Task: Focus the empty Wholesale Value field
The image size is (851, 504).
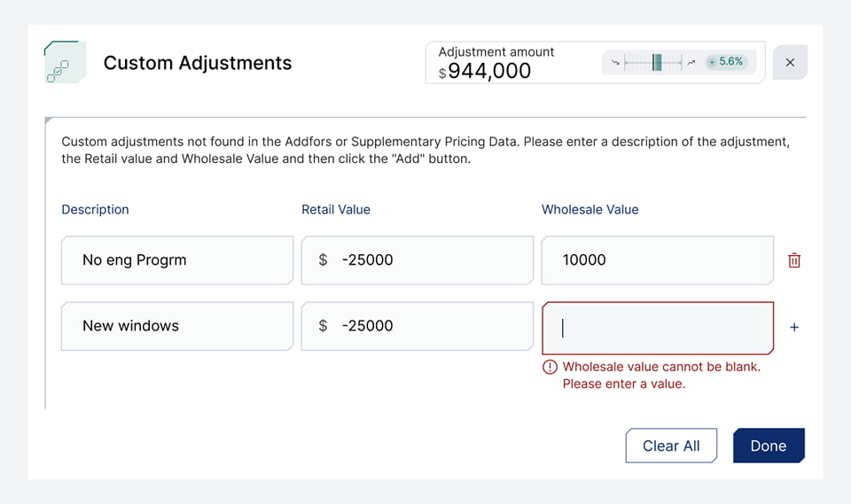Action: 657,328
